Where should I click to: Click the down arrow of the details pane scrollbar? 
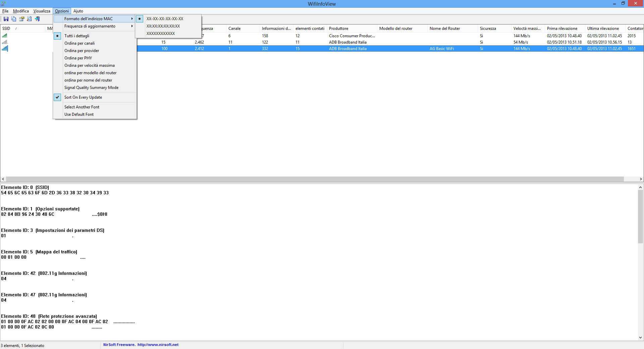(640, 337)
